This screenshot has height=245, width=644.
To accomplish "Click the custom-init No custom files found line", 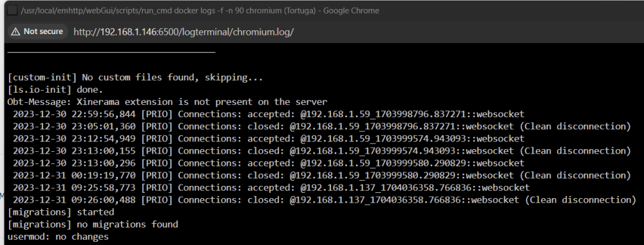I will [x=135, y=78].
